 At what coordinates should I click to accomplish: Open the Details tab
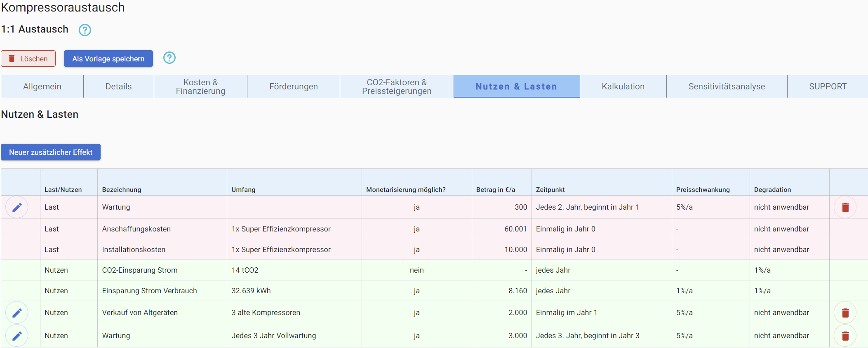click(119, 86)
